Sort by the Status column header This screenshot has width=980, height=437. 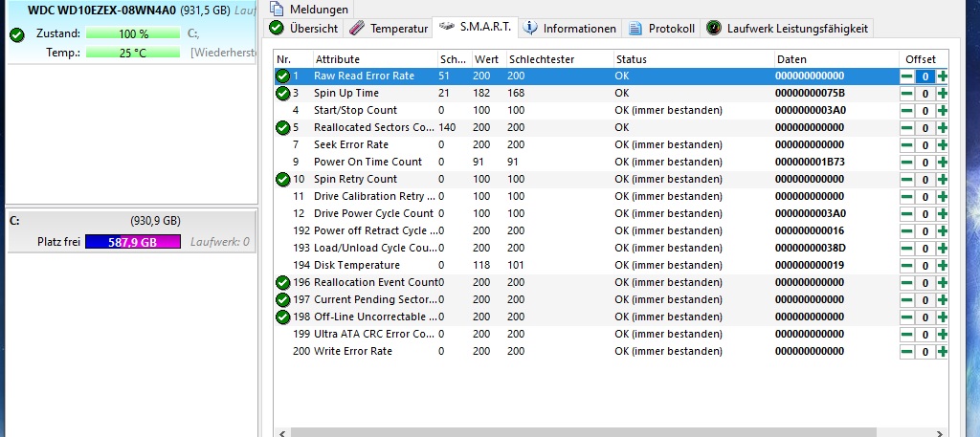click(694, 59)
